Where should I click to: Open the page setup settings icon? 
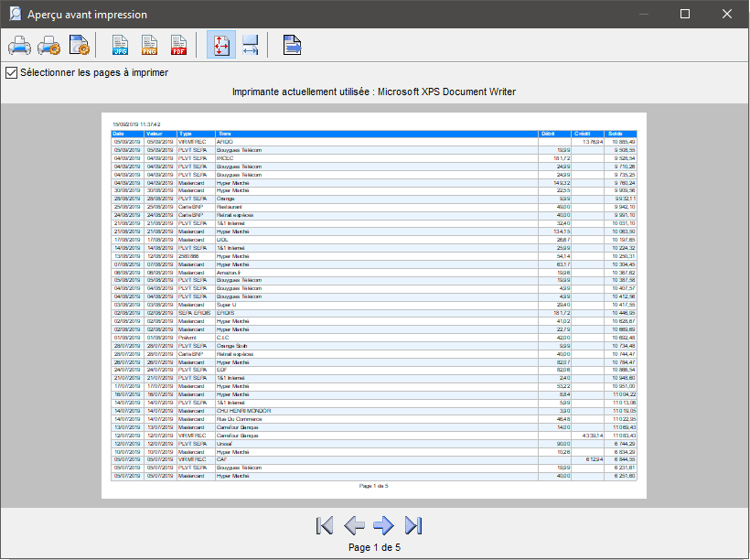[x=80, y=45]
